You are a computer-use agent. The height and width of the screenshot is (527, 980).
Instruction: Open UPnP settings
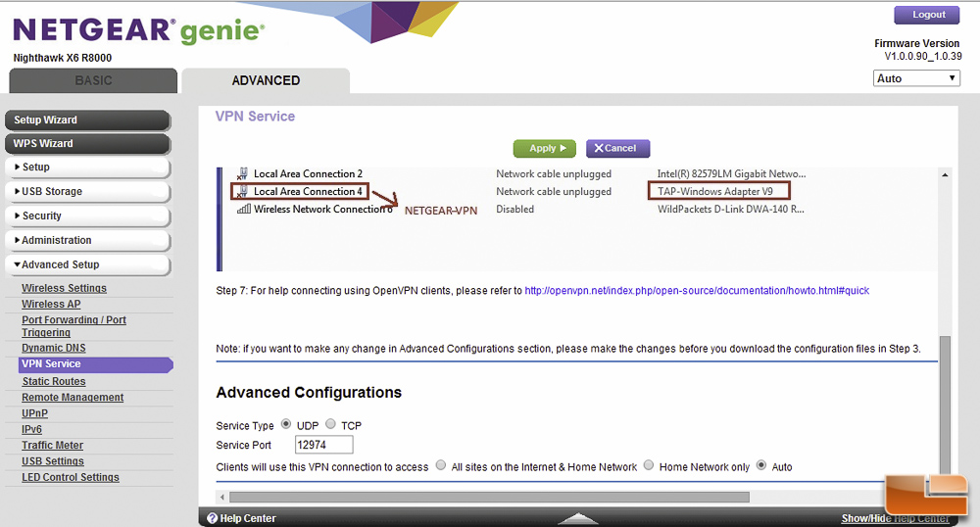[x=35, y=413]
